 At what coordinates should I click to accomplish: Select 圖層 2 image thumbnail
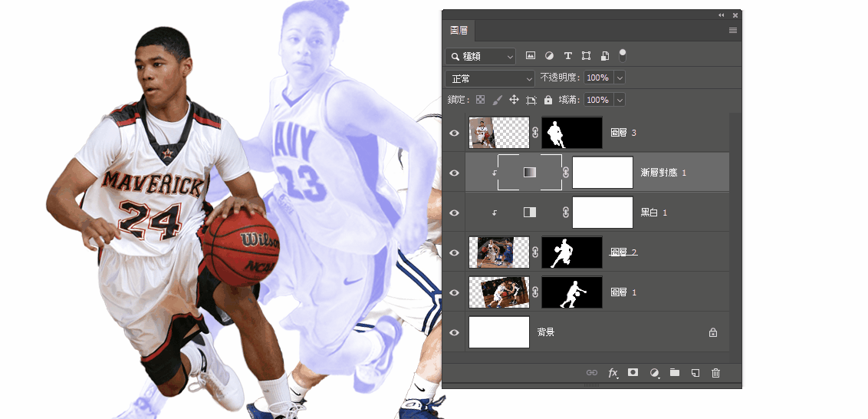[499, 252]
